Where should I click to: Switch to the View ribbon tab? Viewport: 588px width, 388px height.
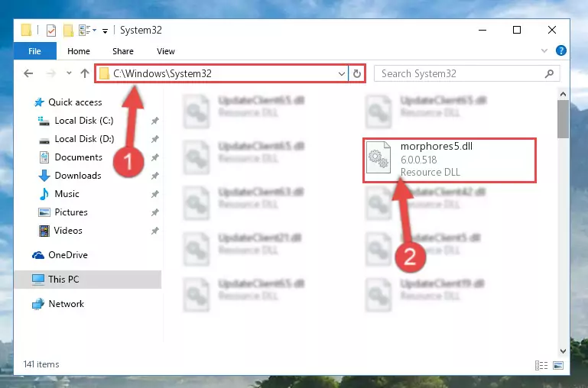166,51
